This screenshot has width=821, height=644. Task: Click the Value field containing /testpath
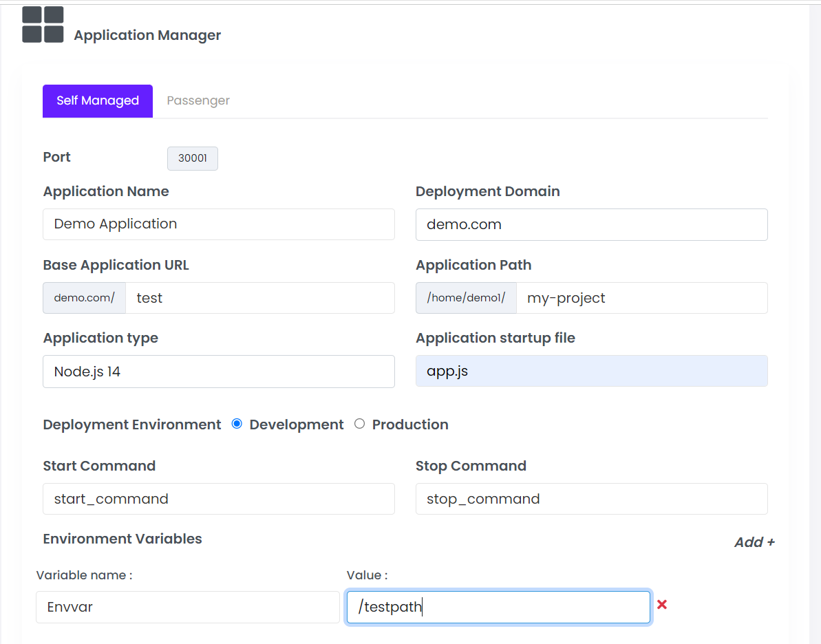pyautogui.click(x=498, y=607)
